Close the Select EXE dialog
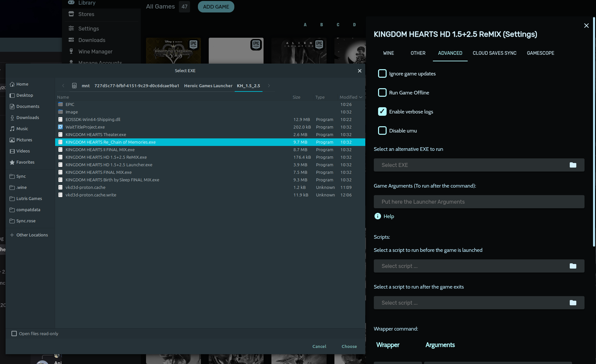Image resolution: width=596 pixels, height=364 pixels. (360, 71)
